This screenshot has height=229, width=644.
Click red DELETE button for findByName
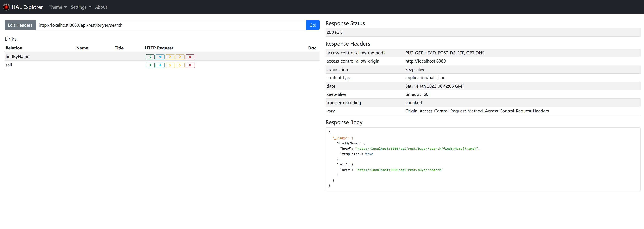click(190, 57)
